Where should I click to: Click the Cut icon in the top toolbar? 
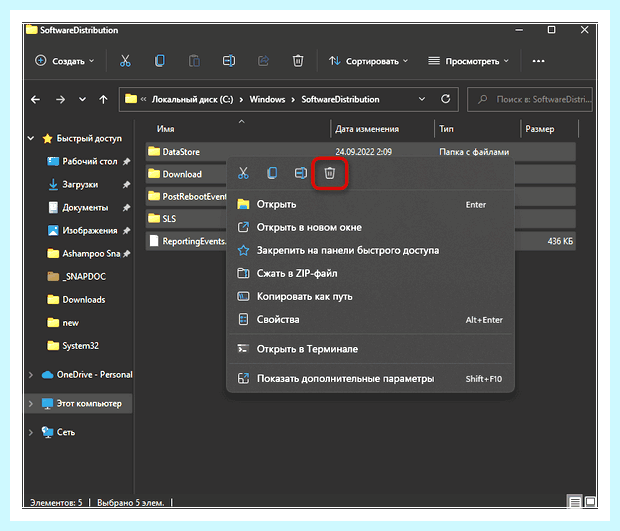125,61
